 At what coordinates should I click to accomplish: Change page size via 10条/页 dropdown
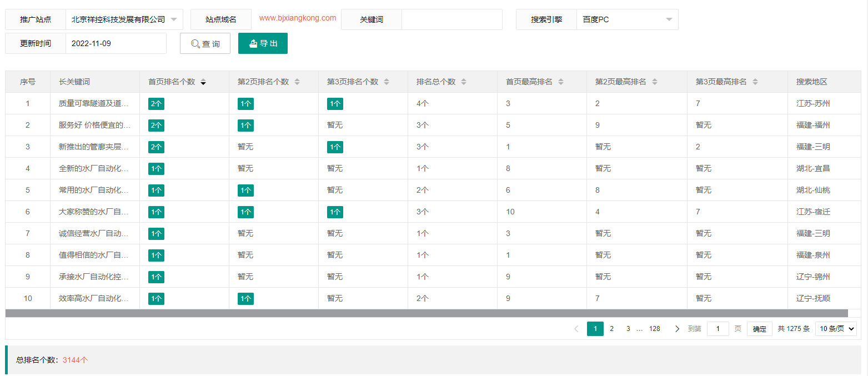click(836, 329)
